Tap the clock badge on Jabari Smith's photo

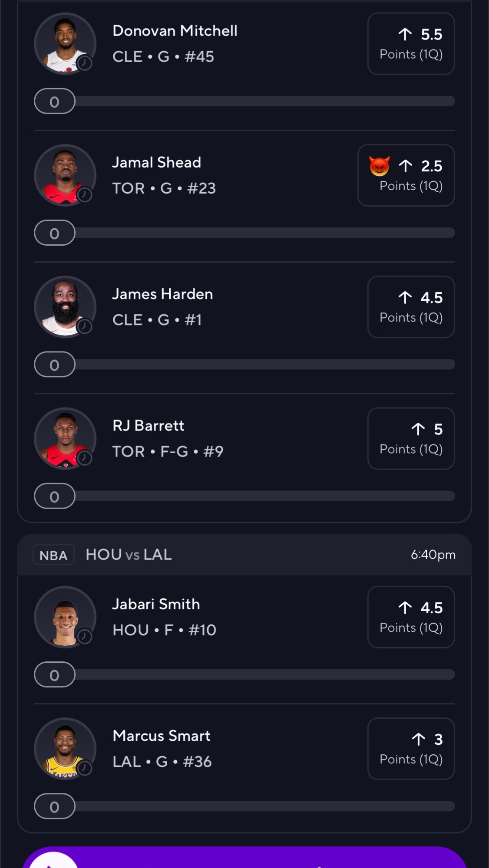click(x=85, y=637)
